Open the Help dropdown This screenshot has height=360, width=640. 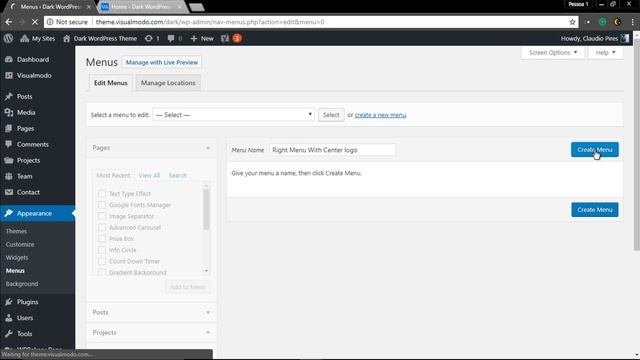click(605, 53)
